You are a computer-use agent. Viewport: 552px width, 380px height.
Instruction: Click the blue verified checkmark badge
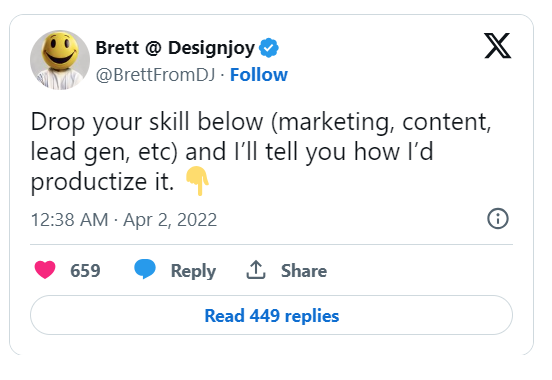click(x=269, y=48)
